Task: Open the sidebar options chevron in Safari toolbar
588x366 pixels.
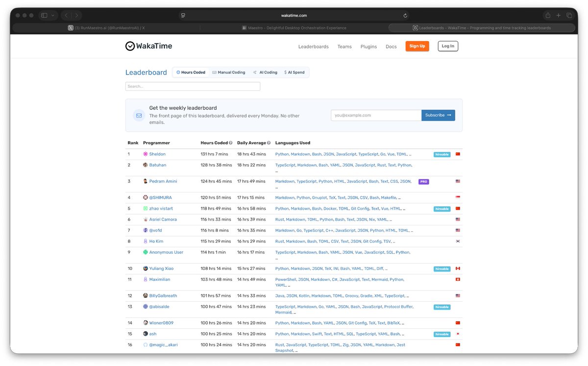Action: 53,16
